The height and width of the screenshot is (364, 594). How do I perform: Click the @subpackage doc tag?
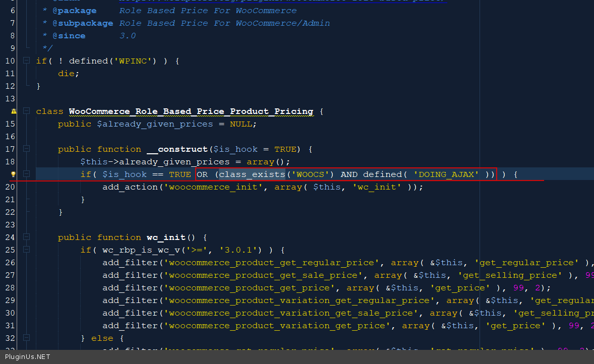pyautogui.click(x=83, y=23)
